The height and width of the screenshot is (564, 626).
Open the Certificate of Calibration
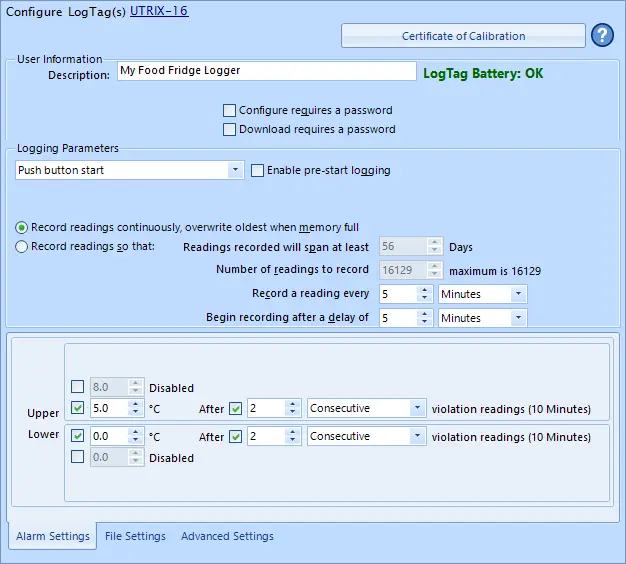(463, 36)
